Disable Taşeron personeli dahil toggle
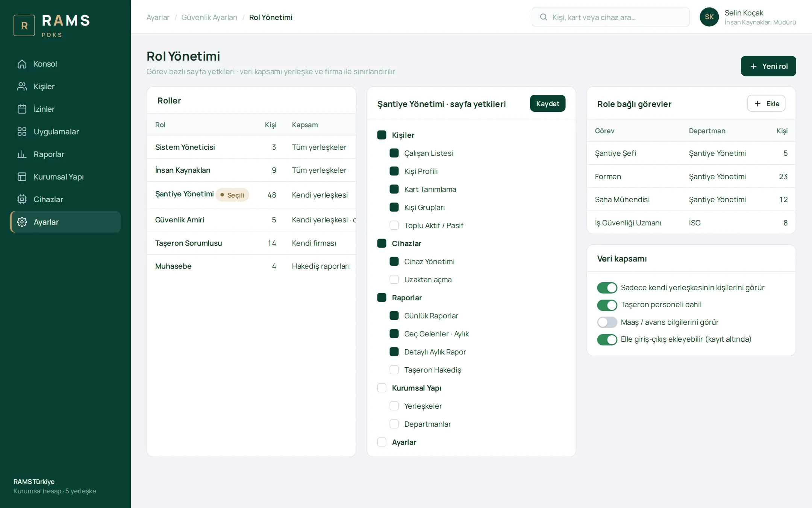Viewport: 812px width, 508px height. pyautogui.click(x=607, y=305)
